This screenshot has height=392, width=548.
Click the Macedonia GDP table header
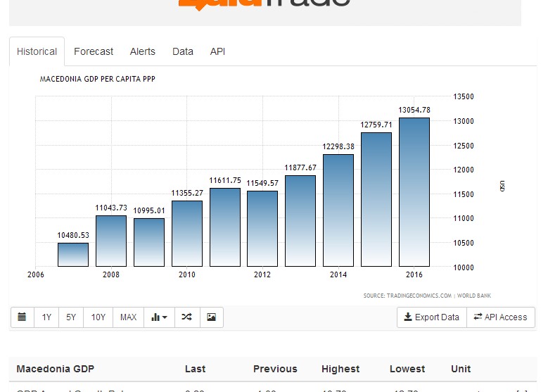coord(55,369)
